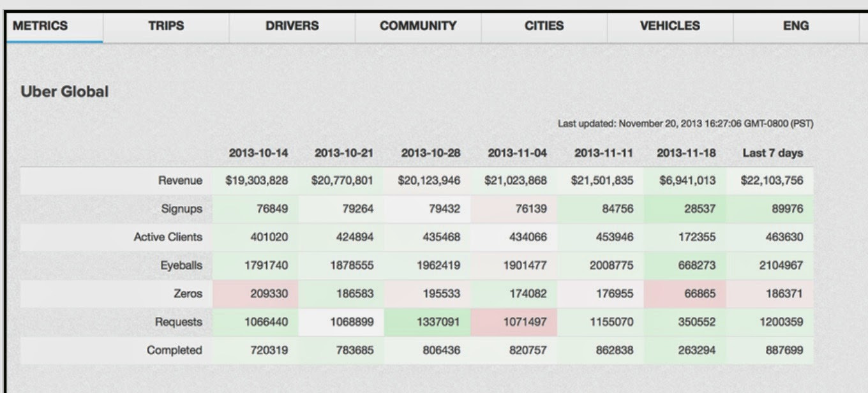Switch to the ENG tab

(x=795, y=27)
